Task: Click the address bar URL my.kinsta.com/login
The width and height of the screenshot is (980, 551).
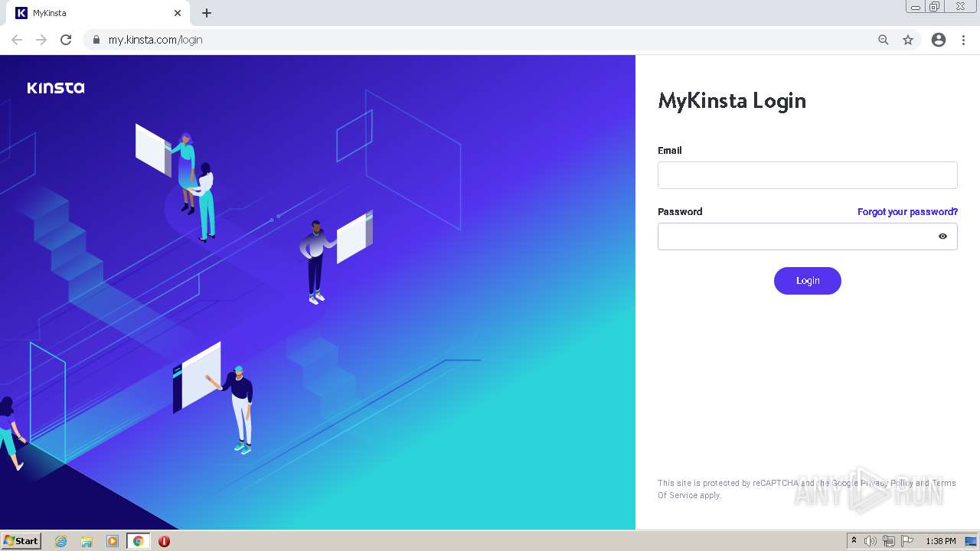Action: pos(155,40)
